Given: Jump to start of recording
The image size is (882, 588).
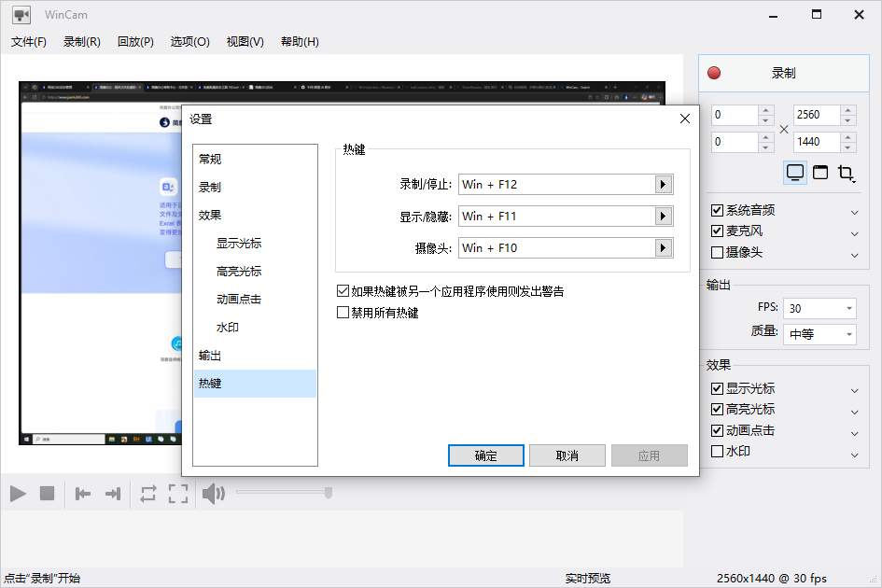Looking at the screenshot, I should coord(83,494).
